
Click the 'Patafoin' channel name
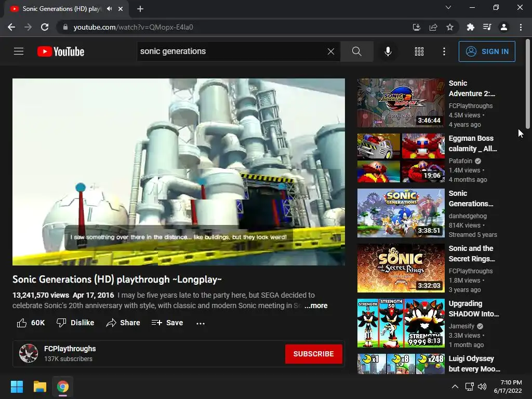460,161
